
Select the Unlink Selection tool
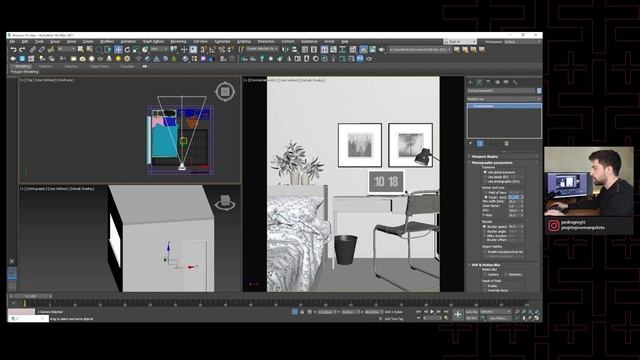42,49
